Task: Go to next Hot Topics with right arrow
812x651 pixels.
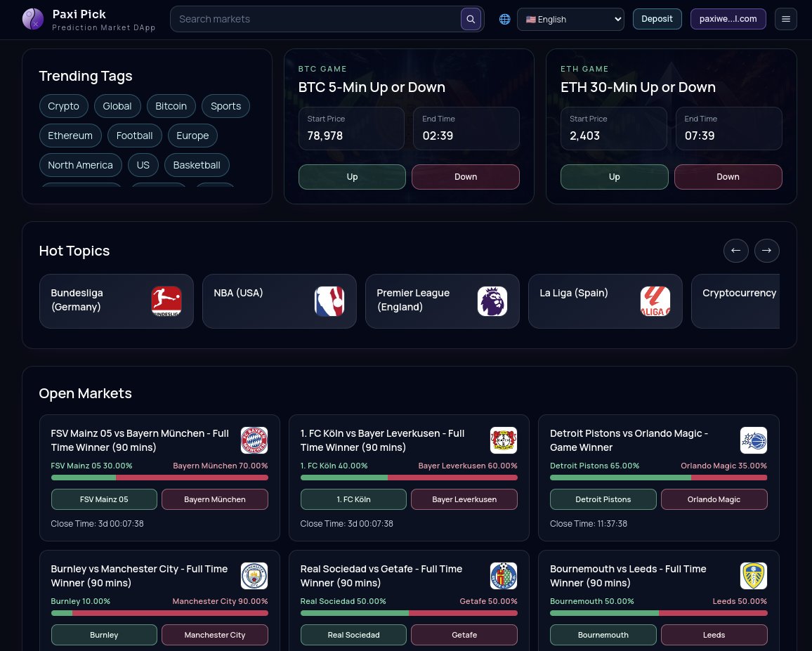Action: [767, 251]
